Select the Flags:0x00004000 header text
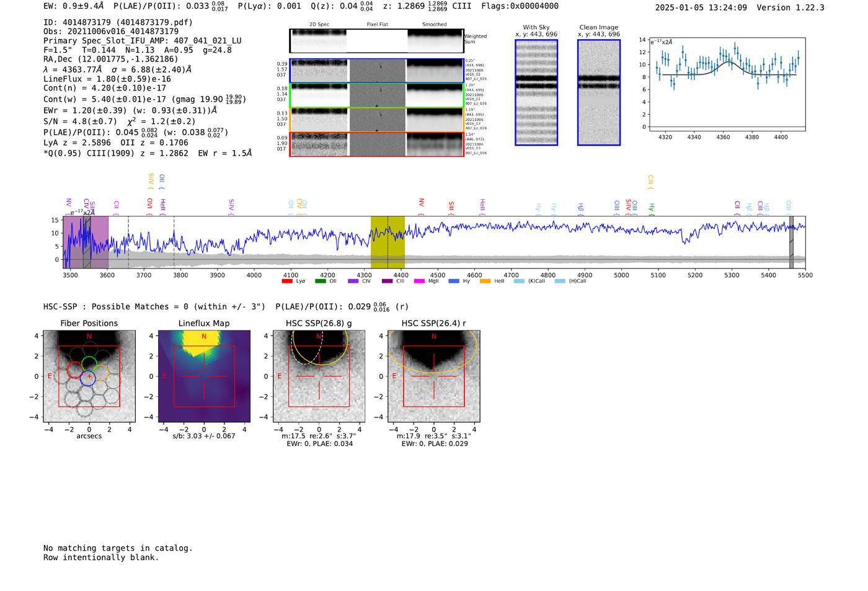This screenshot has height=591, width=868. pyautogui.click(x=520, y=6)
